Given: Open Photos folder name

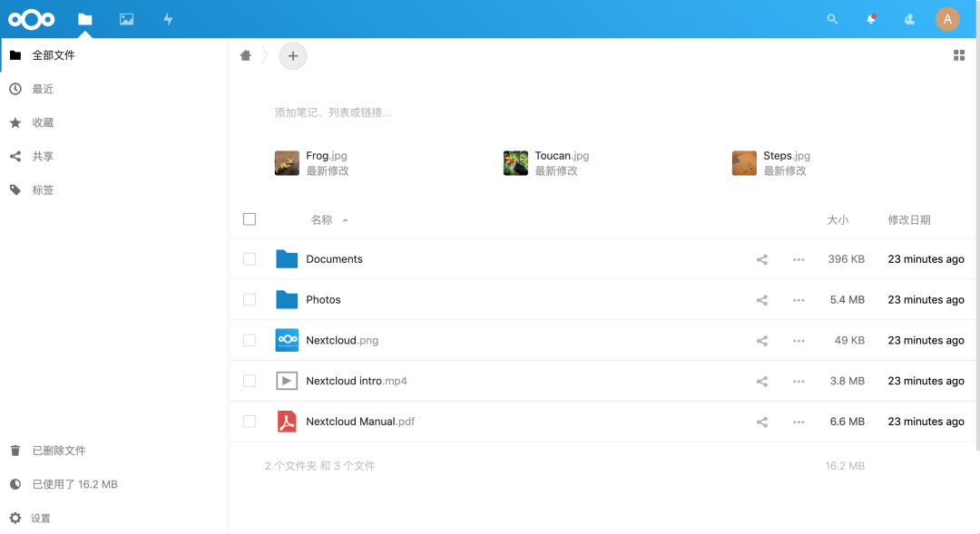Looking at the screenshot, I should point(323,300).
